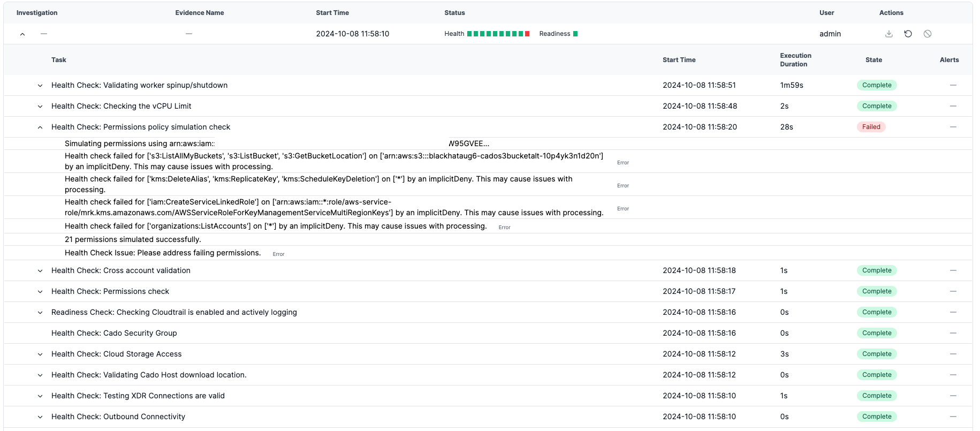Click the Execution Duration column header
This screenshot has width=980, height=431.
pyautogui.click(x=795, y=60)
